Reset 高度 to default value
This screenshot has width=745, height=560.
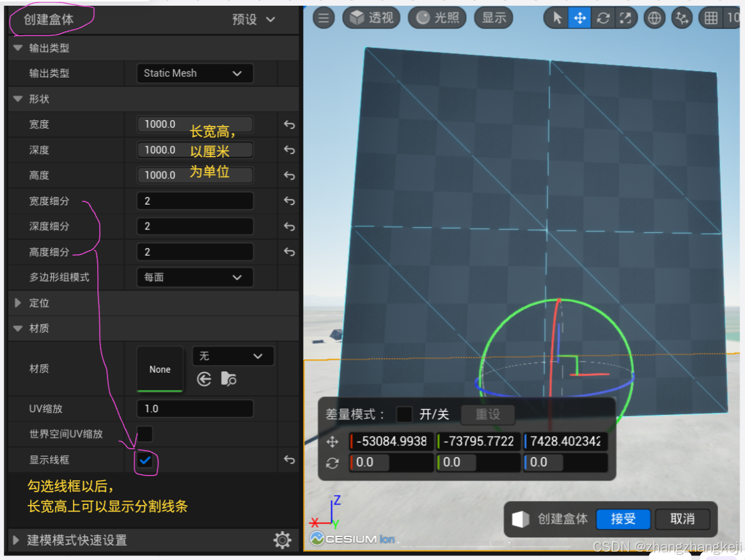289,175
